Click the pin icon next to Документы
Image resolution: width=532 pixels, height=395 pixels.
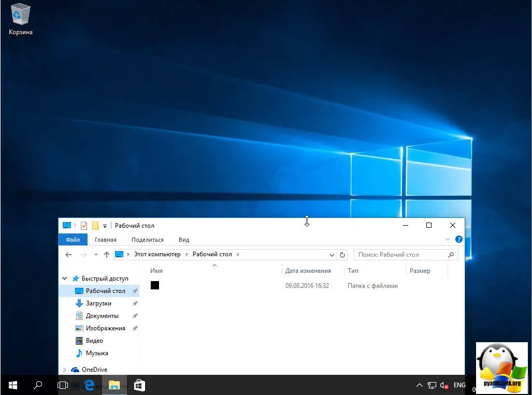pyautogui.click(x=135, y=316)
